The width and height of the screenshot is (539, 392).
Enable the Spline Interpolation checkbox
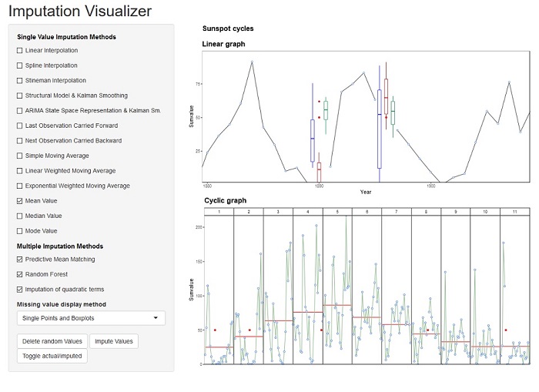[x=19, y=65]
